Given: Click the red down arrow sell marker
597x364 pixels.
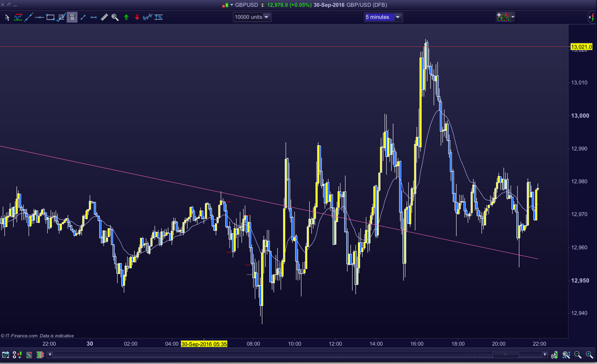Looking at the screenshot, I should tap(137, 17).
